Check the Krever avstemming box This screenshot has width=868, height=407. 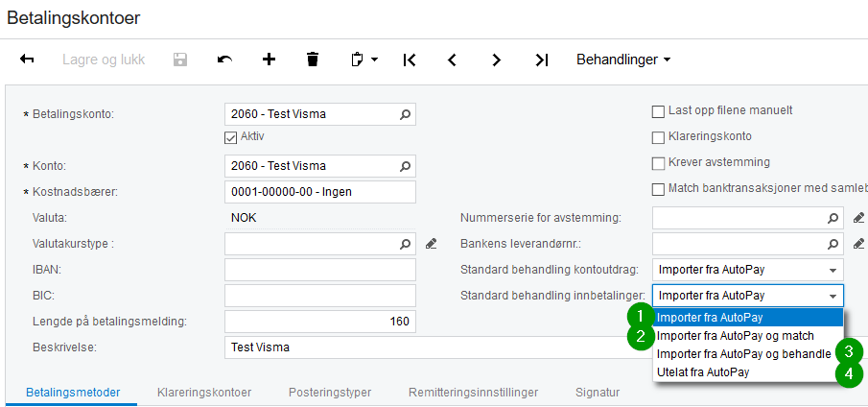pos(658,162)
